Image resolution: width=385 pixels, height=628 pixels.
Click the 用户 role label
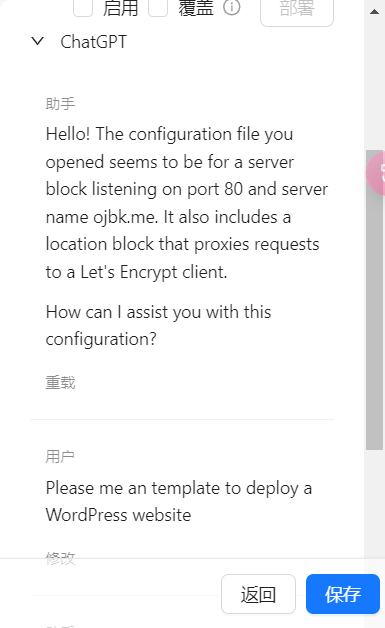coord(60,456)
